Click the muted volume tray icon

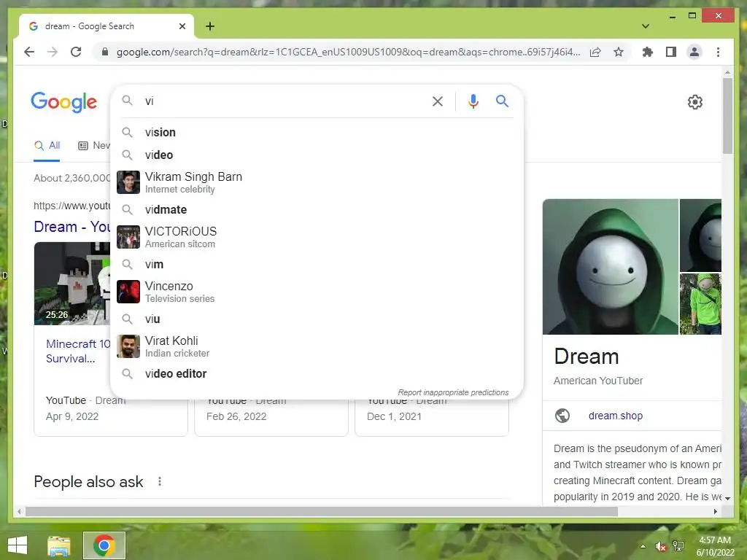point(660,547)
